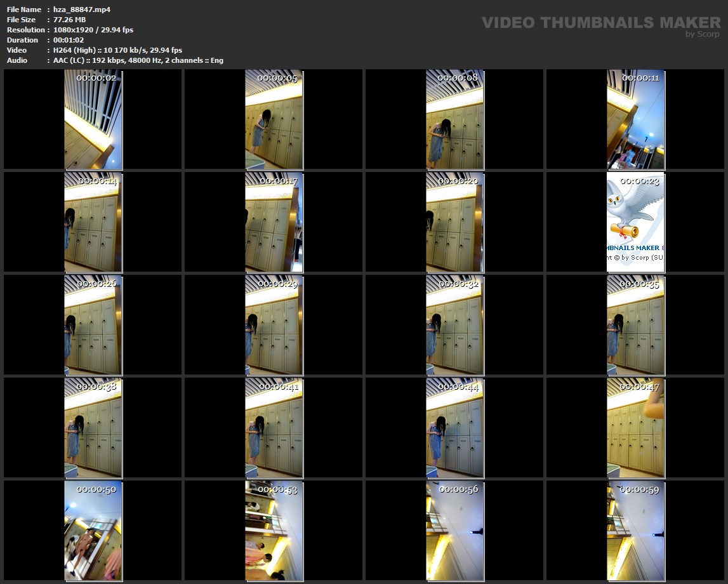Click the 'File Name' label

click(24, 10)
